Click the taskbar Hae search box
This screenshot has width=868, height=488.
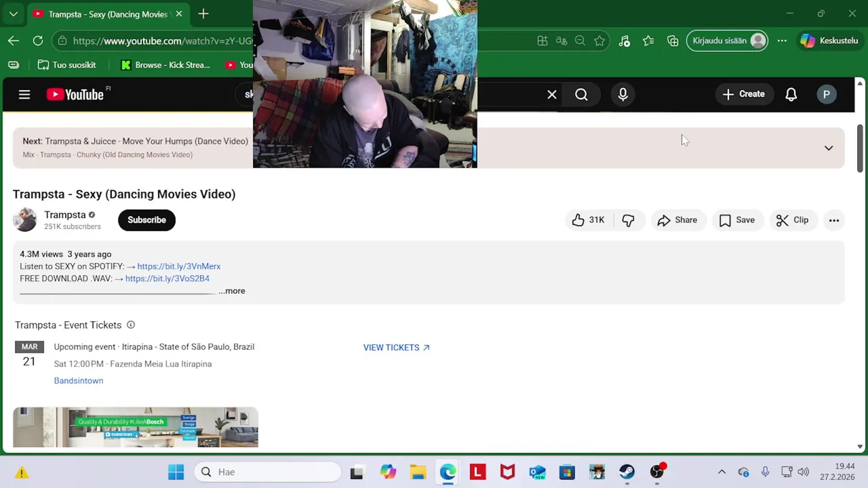click(267, 472)
